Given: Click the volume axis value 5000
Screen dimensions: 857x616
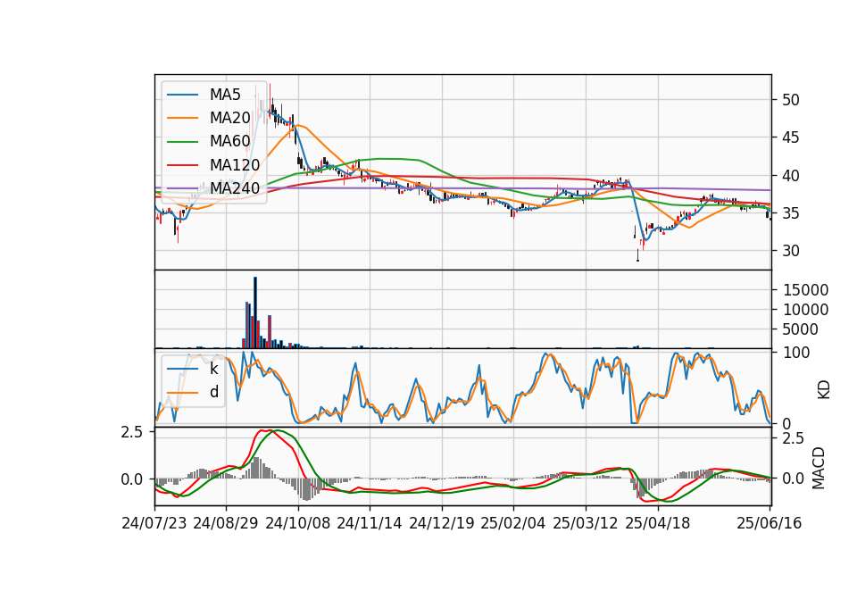Looking at the screenshot, I should [801, 329].
